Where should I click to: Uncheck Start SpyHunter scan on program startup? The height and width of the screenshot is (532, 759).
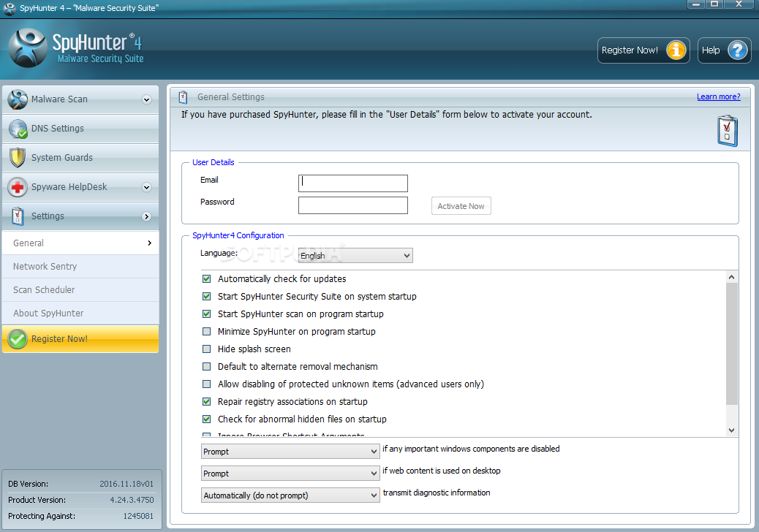point(207,314)
